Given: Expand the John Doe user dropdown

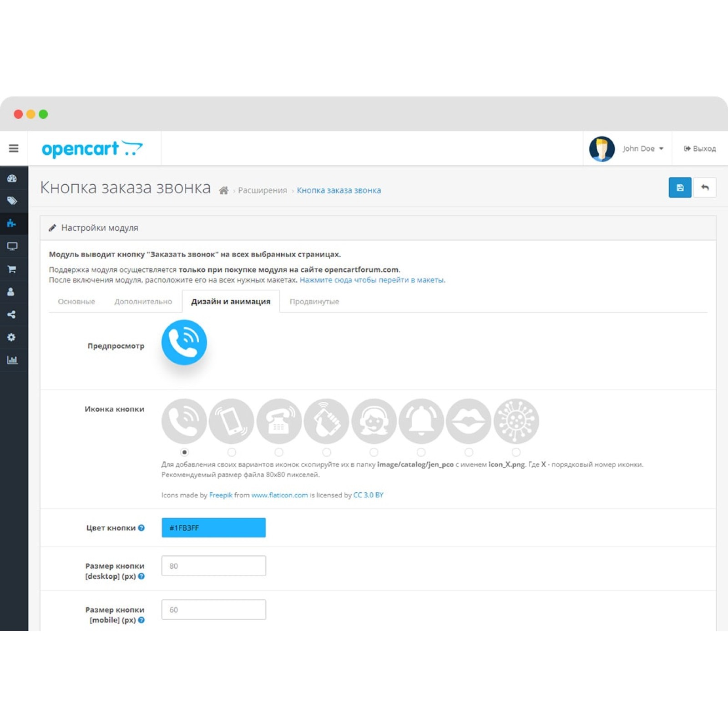Looking at the screenshot, I should [643, 149].
